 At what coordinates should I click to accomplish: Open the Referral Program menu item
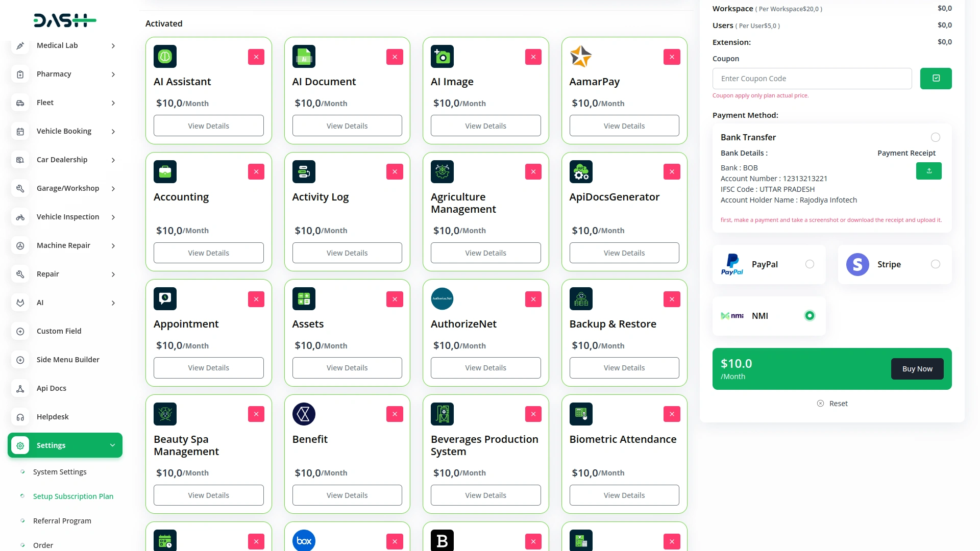click(x=62, y=521)
